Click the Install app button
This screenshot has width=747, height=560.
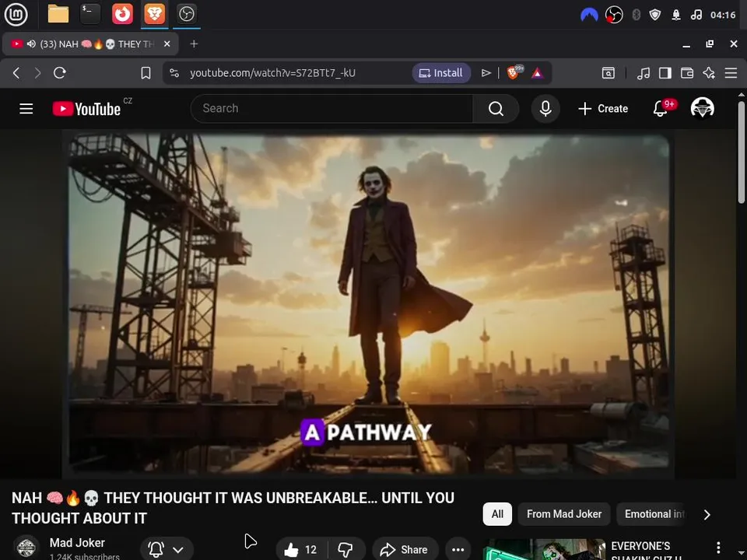(441, 73)
